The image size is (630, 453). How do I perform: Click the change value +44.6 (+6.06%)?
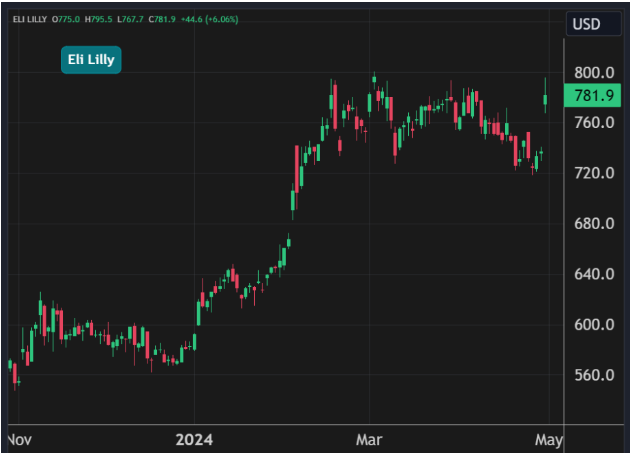[x=209, y=19]
